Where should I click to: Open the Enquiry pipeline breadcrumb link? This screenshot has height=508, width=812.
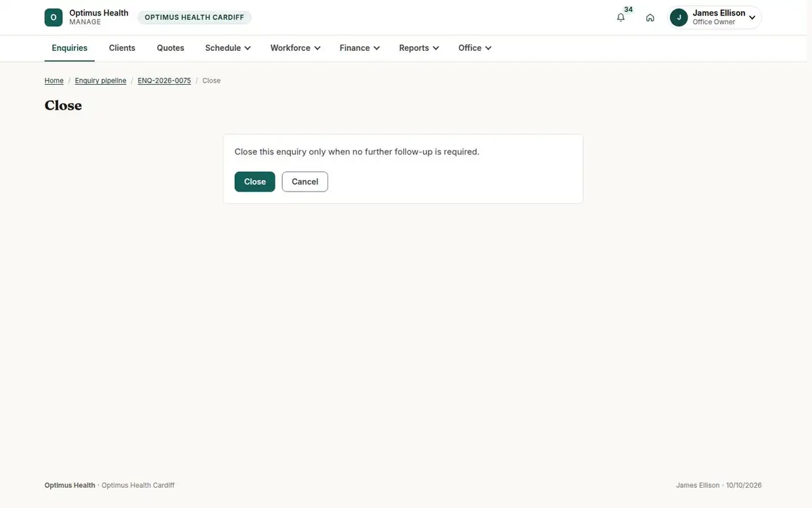pyautogui.click(x=101, y=81)
